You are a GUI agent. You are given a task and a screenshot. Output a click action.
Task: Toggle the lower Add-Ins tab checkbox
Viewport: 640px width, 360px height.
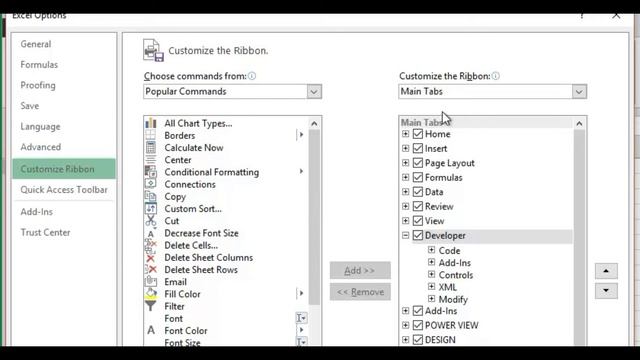pyautogui.click(x=418, y=311)
